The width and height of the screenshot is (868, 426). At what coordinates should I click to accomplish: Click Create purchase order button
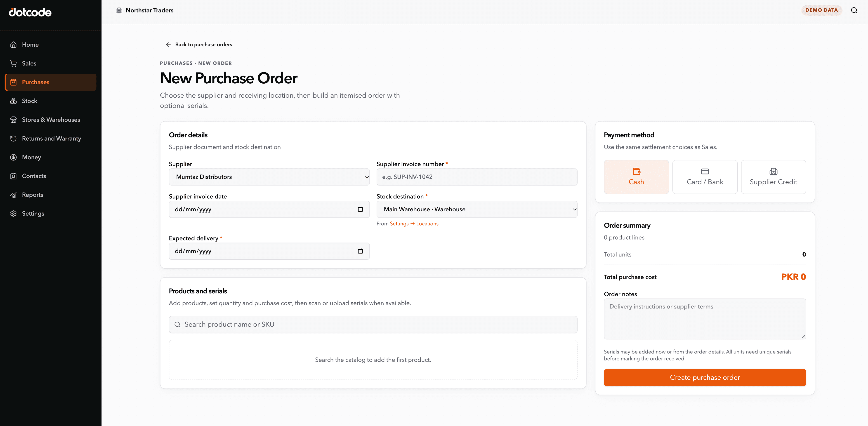coord(705,377)
